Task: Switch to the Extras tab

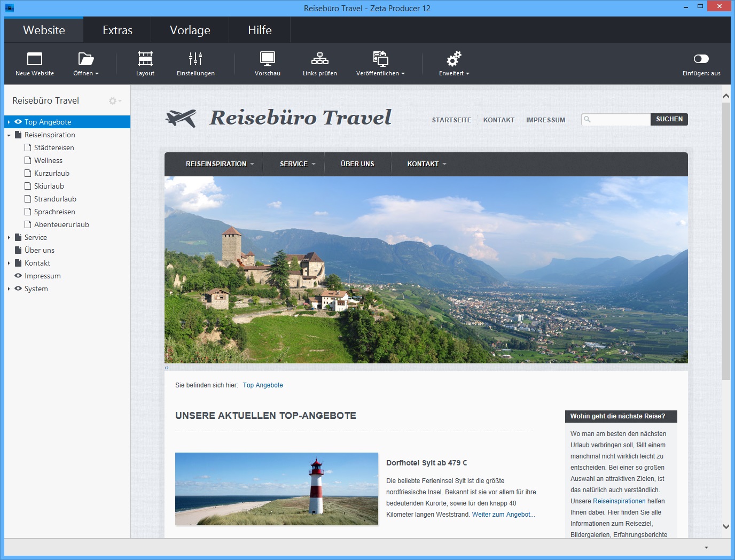Action: [117, 30]
